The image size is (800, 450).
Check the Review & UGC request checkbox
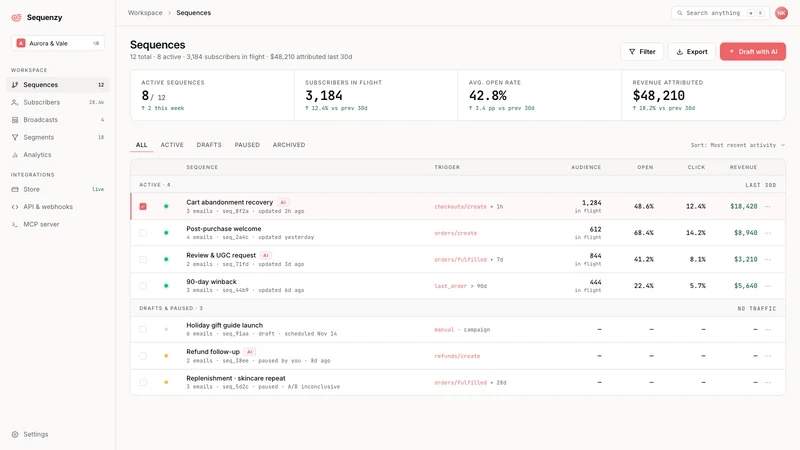[143, 259]
